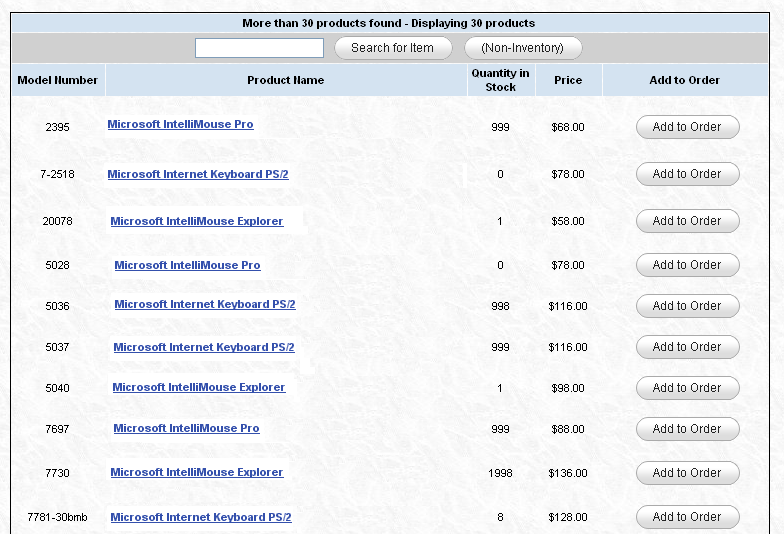Open Microsoft IntelliMouse Pro link for 2395

[180, 124]
